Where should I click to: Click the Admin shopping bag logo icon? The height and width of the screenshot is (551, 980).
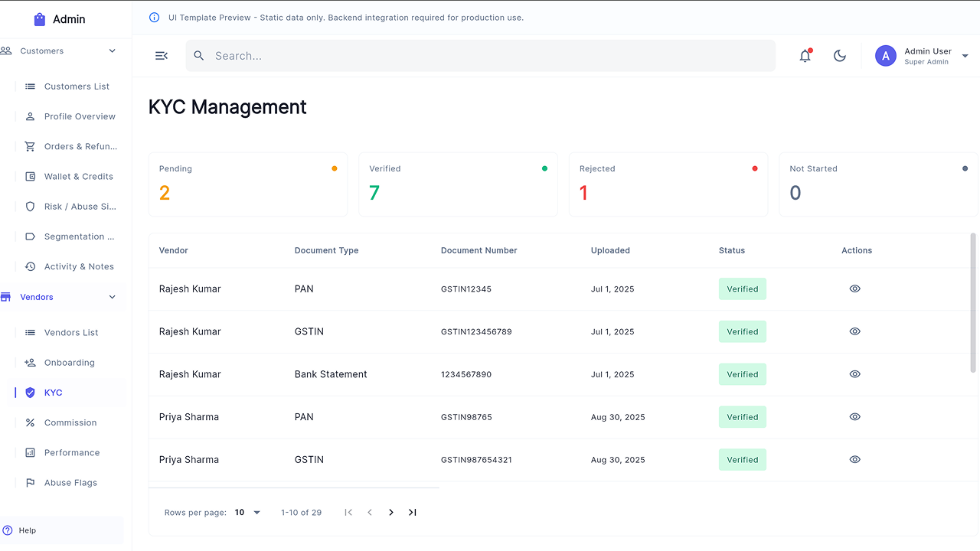tap(40, 19)
